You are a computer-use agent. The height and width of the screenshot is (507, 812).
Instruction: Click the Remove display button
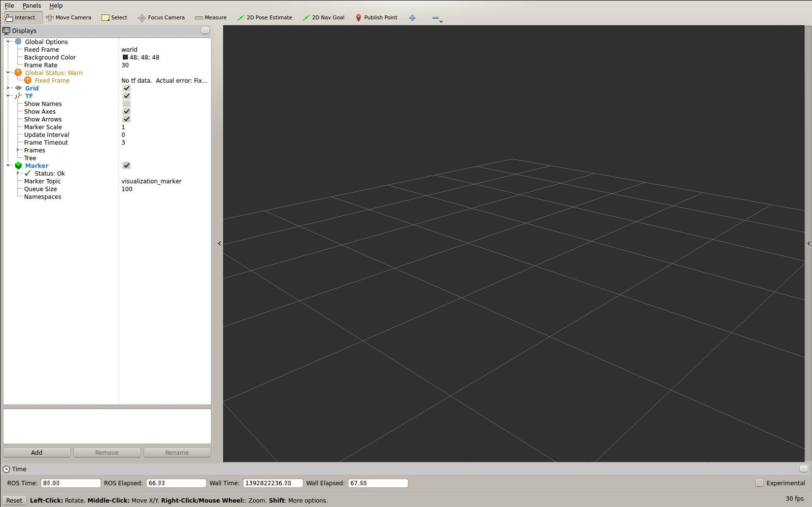[107, 452]
